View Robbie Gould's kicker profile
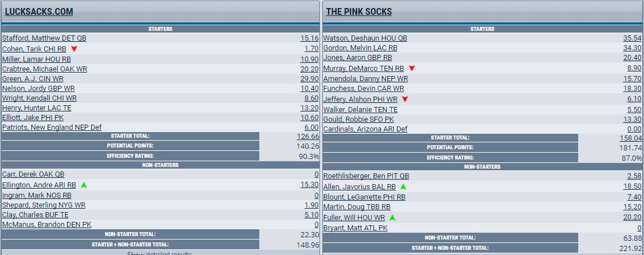Image resolution: width=644 pixels, height=255 pixels. pyautogui.click(x=358, y=119)
